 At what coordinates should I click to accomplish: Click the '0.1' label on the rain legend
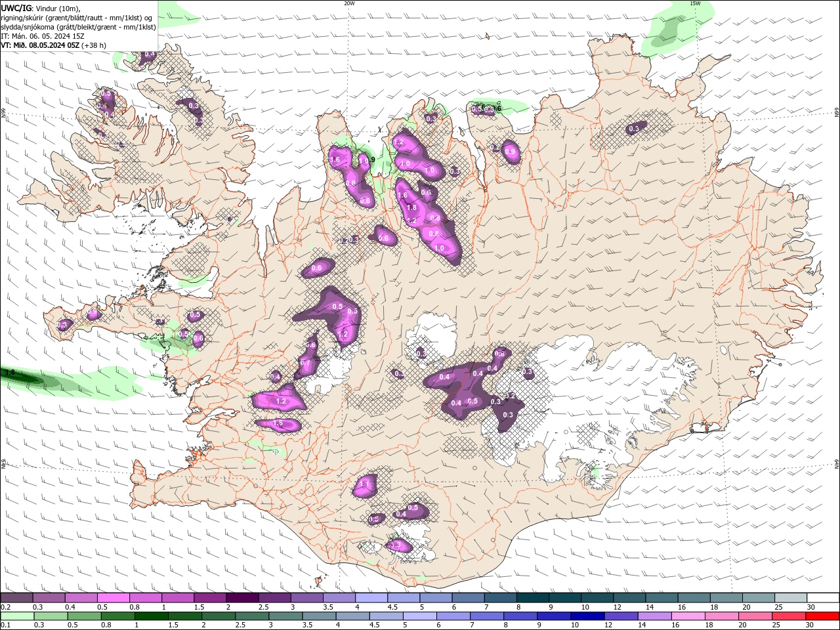5,625
